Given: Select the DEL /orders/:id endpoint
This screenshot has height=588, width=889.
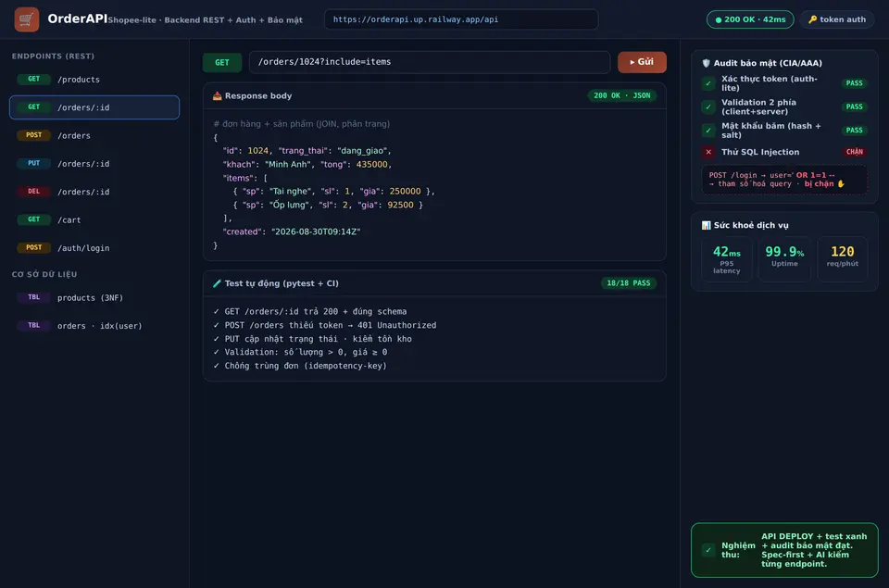Looking at the screenshot, I should [94, 192].
